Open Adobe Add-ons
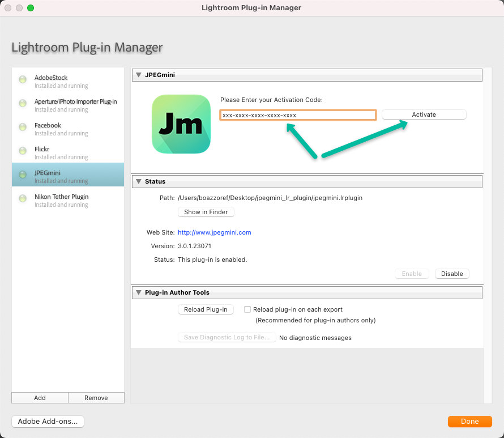 48,421
